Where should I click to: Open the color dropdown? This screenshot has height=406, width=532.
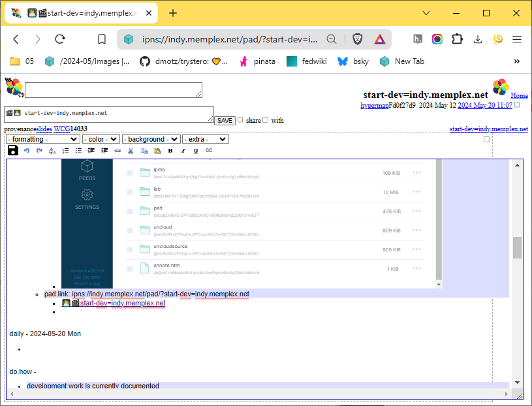(101, 140)
